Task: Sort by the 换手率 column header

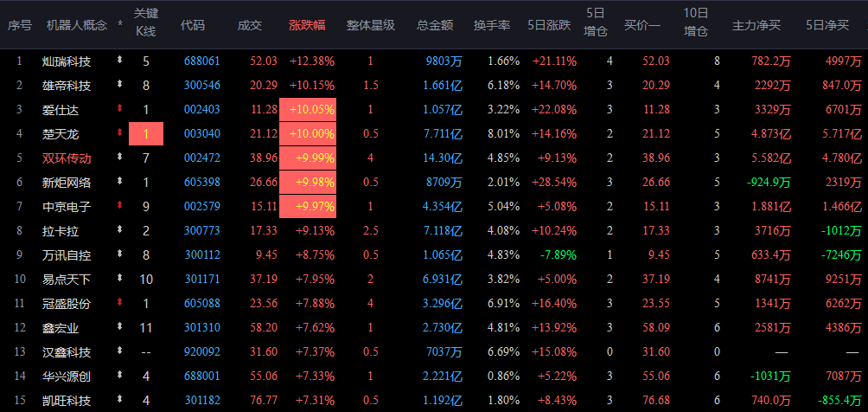Action: [x=492, y=25]
